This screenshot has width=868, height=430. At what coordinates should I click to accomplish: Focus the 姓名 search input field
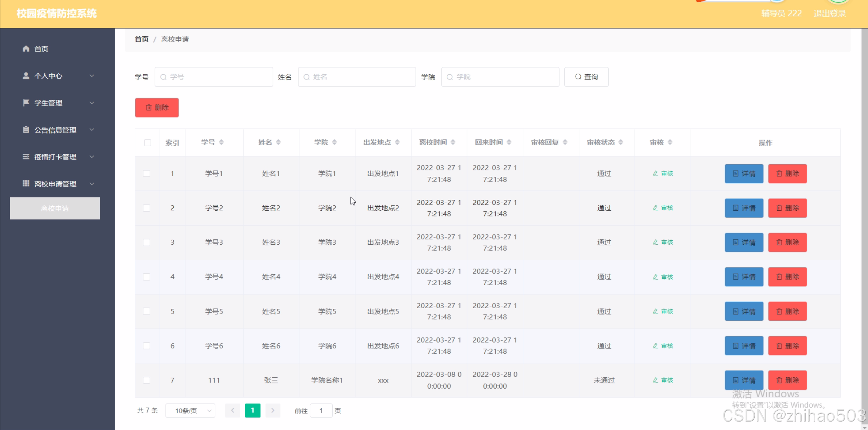(357, 77)
